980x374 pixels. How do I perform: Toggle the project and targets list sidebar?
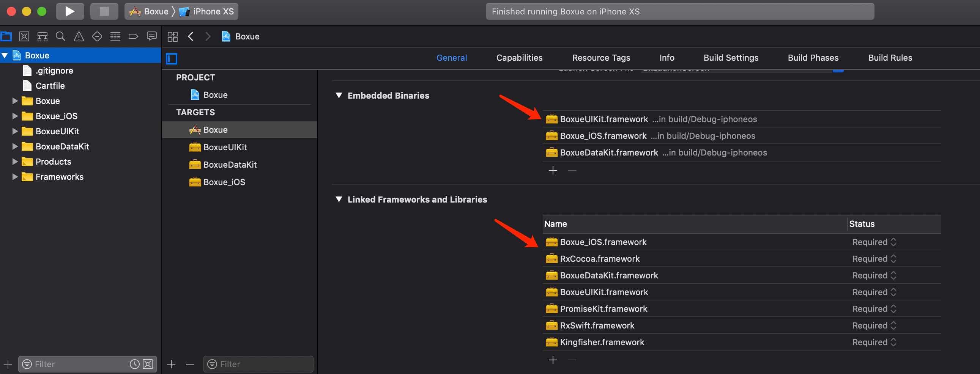[172, 58]
